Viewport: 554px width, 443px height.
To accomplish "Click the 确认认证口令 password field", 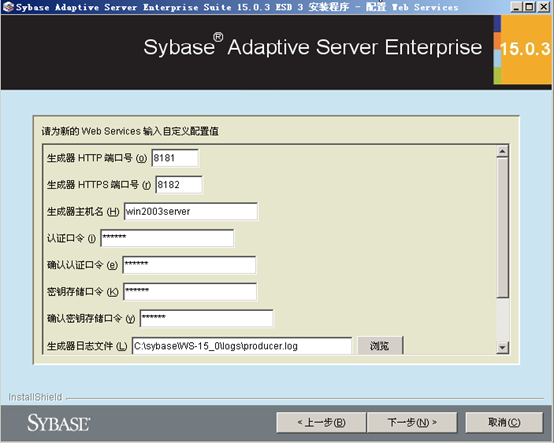I will point(189,265).
